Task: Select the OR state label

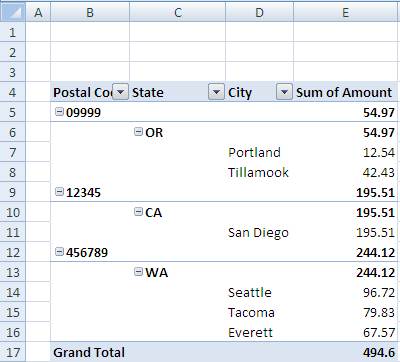Action: [x=154, y=133]
